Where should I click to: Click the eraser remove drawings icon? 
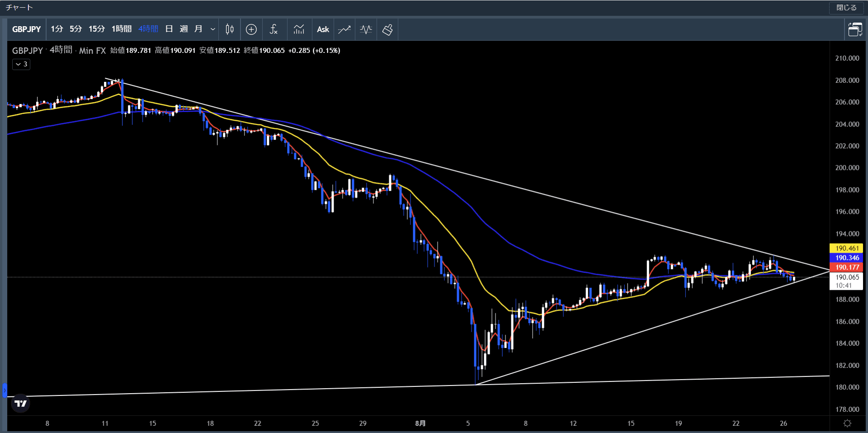387,29
